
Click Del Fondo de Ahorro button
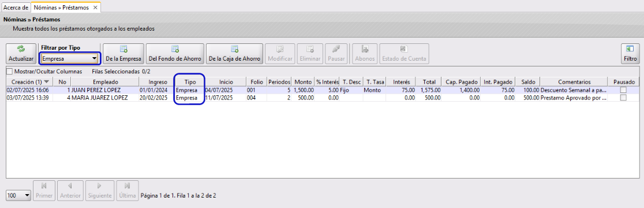point(175,54)
